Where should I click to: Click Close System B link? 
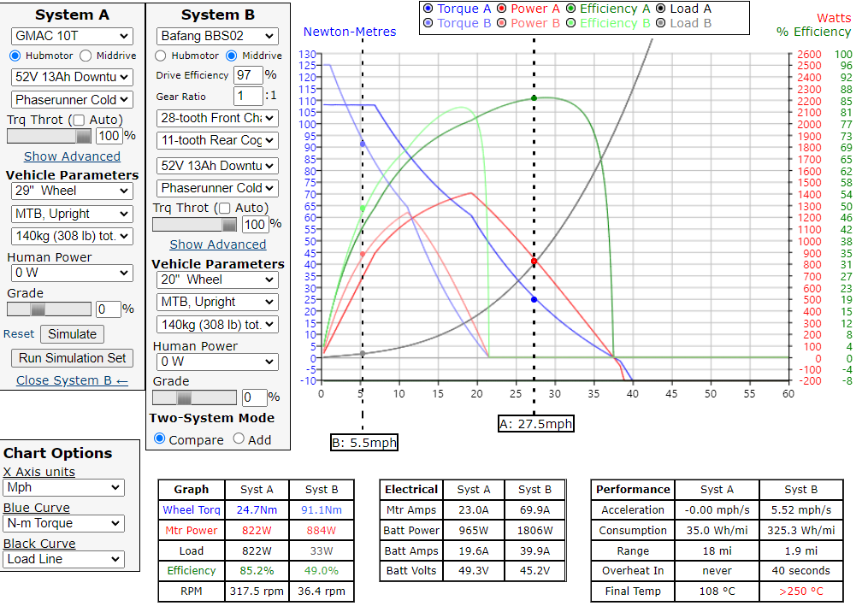coord(72,380)
